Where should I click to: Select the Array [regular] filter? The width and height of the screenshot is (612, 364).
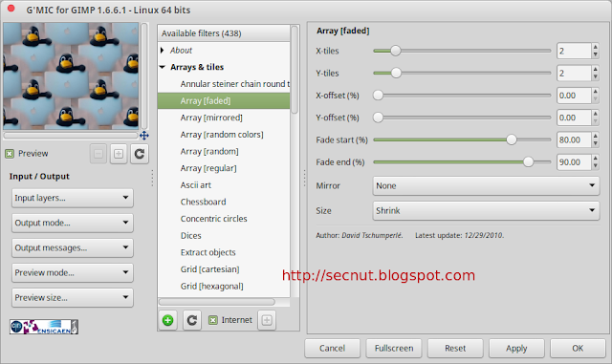[224, 168]
